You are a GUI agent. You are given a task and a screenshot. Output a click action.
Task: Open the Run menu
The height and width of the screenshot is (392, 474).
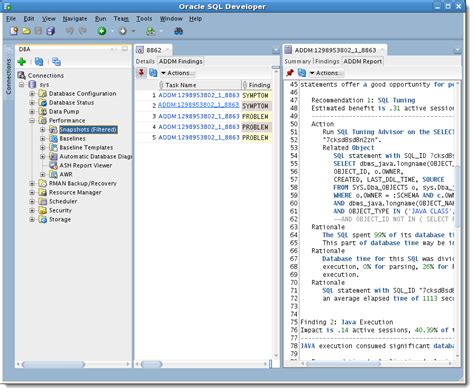tap(100, 19)
